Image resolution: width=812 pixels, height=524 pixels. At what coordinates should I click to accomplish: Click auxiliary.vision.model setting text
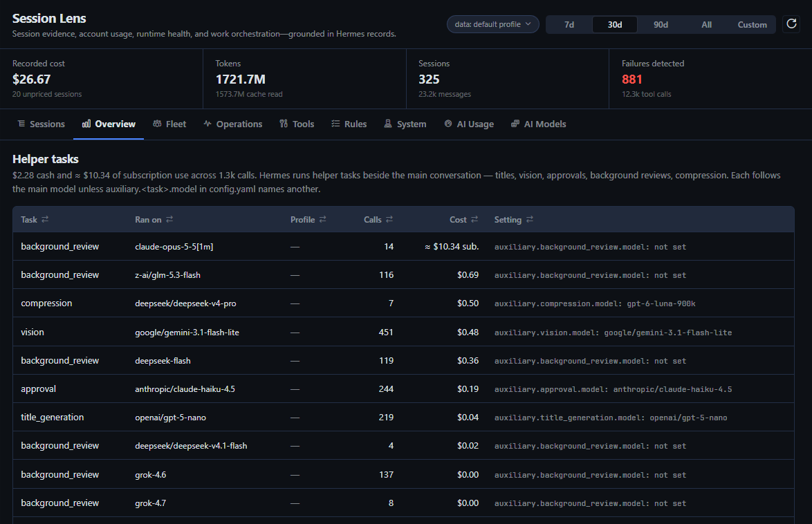point(613,333)
